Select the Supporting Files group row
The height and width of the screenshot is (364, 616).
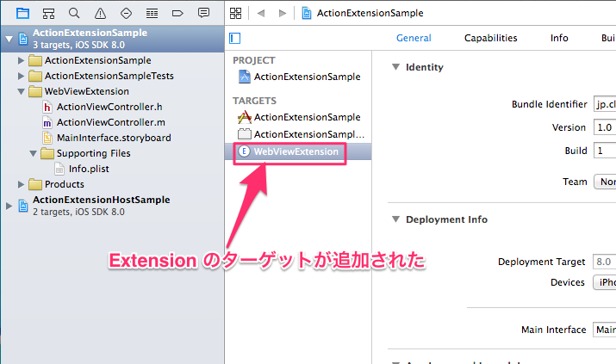point(112,153)
